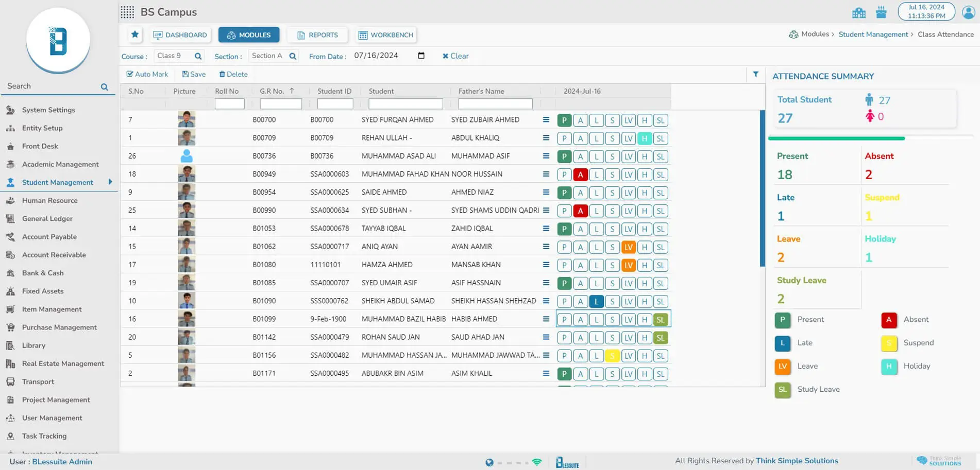The width and height of the screenshot is (980, 470).
Task: Switch to the Reports tab
Action: pos(317,35)
